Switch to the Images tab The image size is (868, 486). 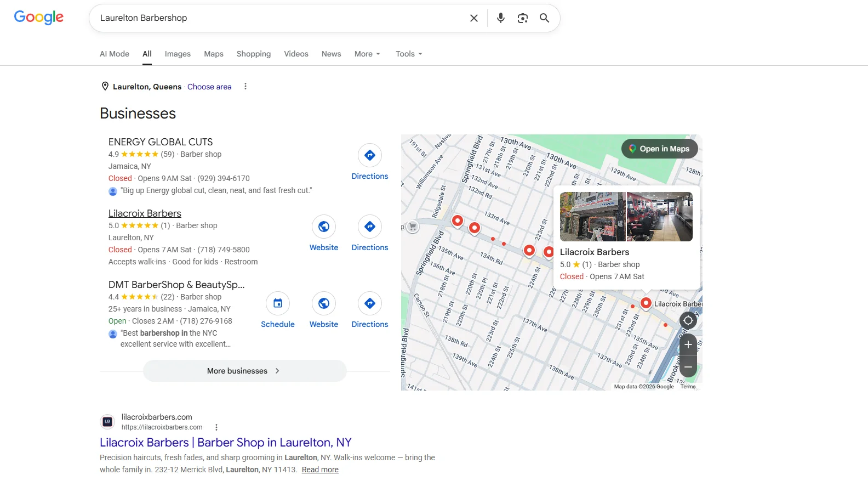(x=178, y=54)
